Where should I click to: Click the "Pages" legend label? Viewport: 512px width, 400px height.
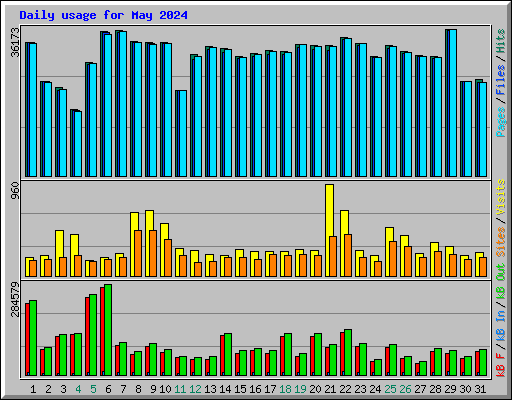(x=501, y=122)
